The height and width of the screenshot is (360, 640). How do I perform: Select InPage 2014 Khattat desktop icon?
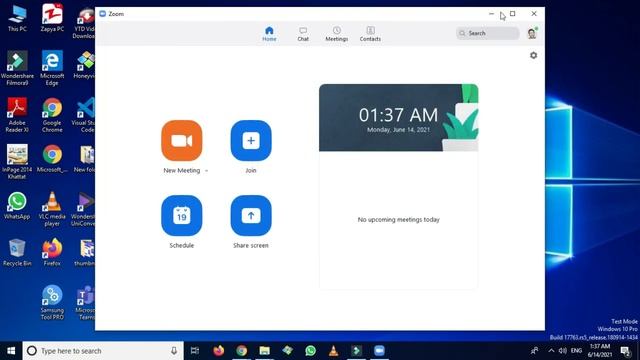[x=17, y=162]
